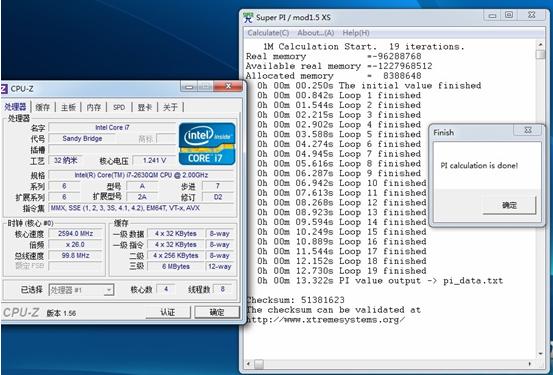Image resolution: width=553 pixels, height=375 pixels.
Task: Click the Super PI vertical scrollbar down arrow
Action: [540, 354]
